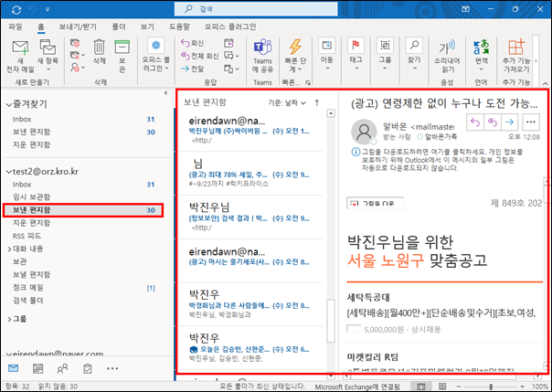
Task: Expand the 대화 내용 folder
Action: click(9, 249)
